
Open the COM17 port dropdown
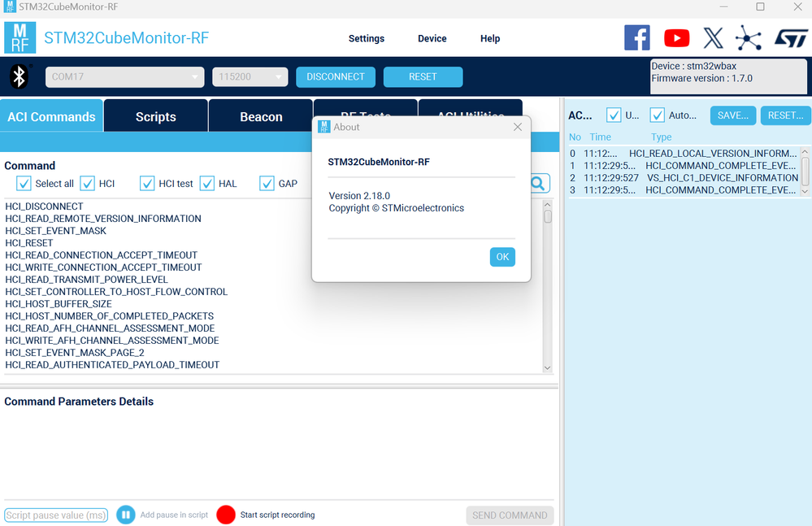(125, 76)
